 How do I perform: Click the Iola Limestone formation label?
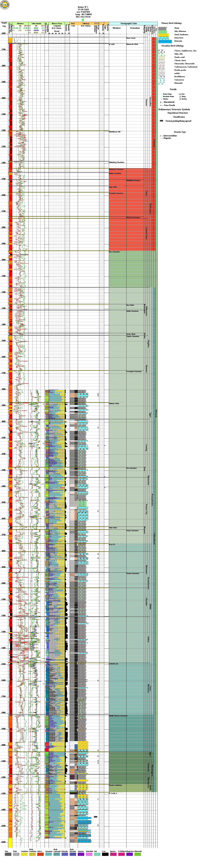132,468
